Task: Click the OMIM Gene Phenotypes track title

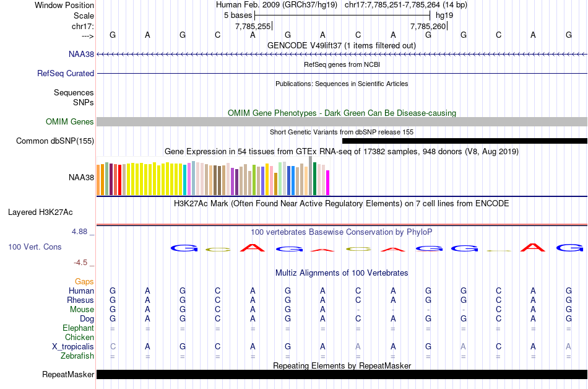Action: coord(342,113)
